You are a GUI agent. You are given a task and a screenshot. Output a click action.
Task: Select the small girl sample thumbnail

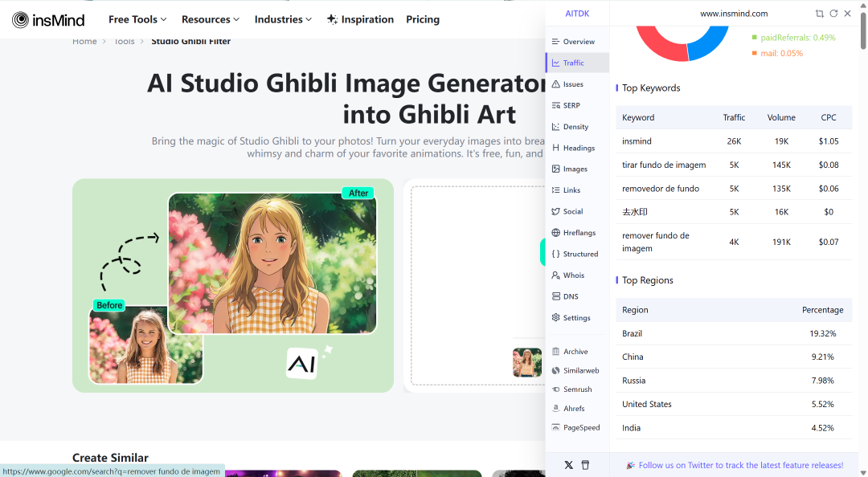coord(527,362)
